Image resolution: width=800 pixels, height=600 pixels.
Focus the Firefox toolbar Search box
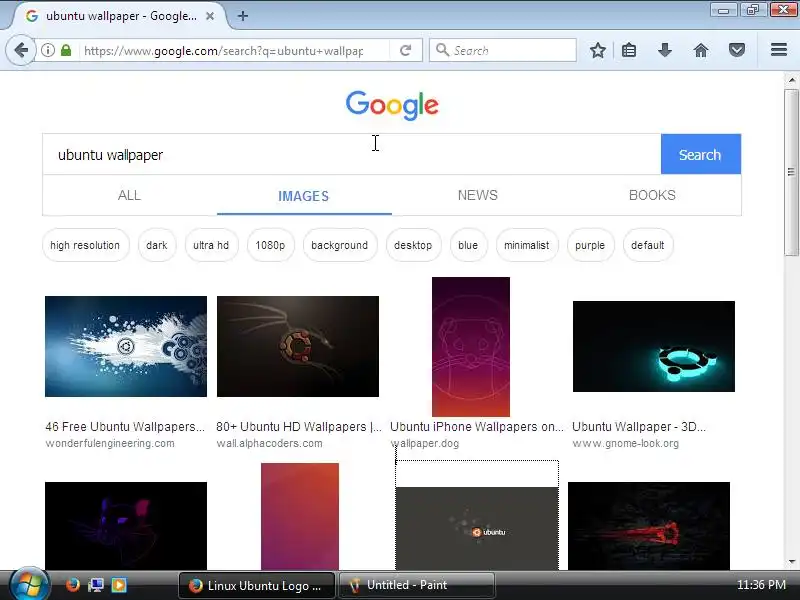(x=503, y=50)
